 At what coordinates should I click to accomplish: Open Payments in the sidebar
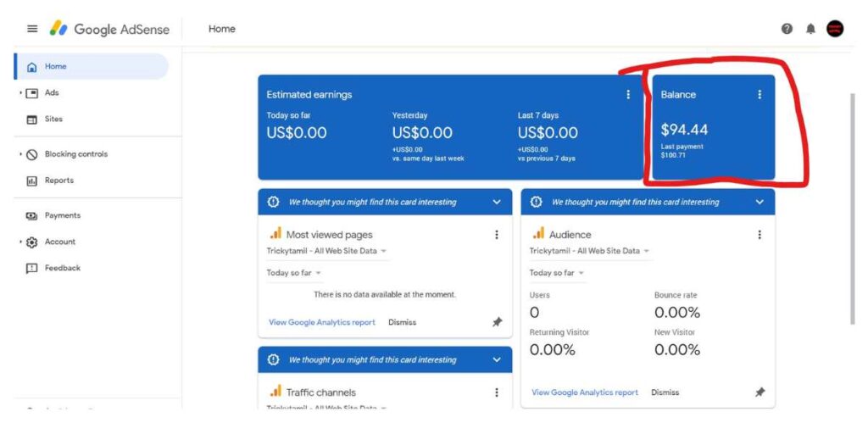click(63, 215)
